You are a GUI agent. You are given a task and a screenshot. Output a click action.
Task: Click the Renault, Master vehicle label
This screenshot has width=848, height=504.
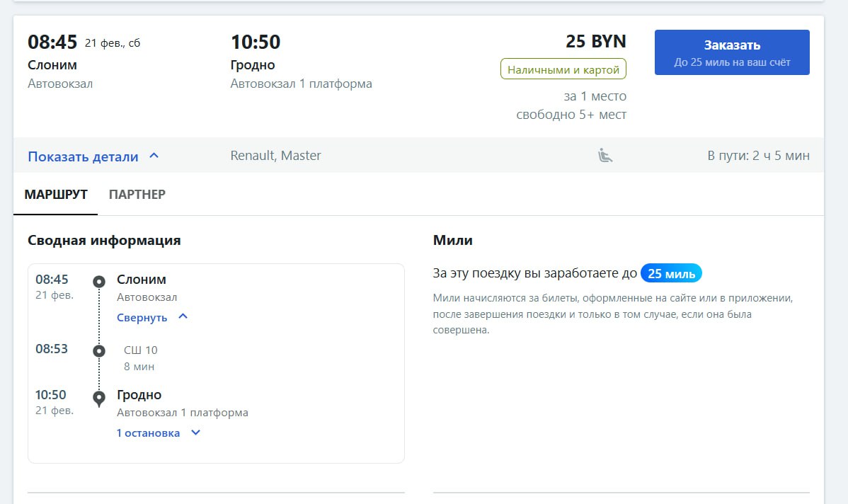(x=275, y=156)
